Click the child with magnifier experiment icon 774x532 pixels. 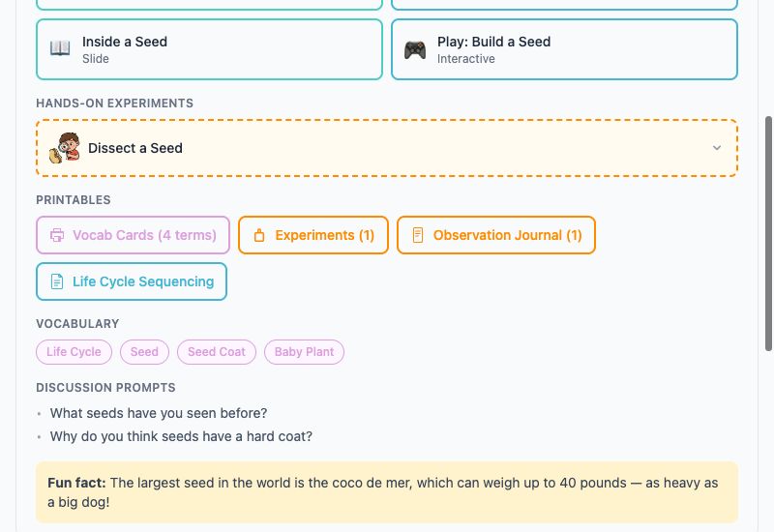click(x=65, y=148)
